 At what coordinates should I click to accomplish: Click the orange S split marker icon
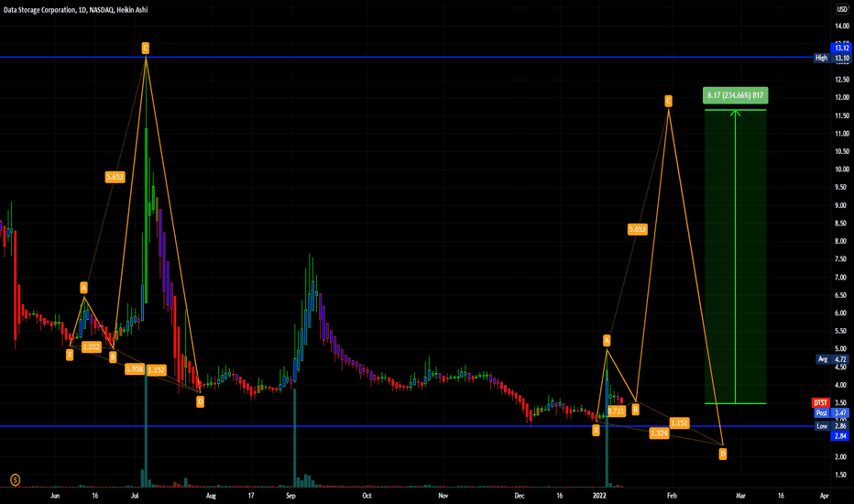(16, 479)
